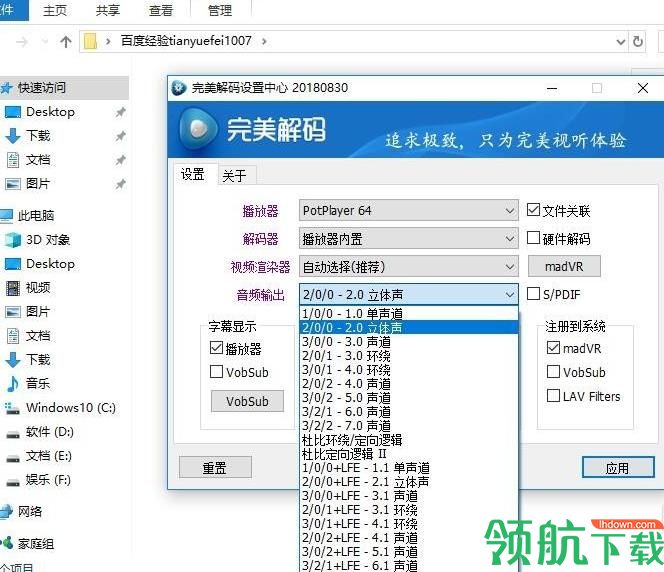Unpin Desktop using its pin icon
Screen dimensions: 664x572
pos(121,112)
